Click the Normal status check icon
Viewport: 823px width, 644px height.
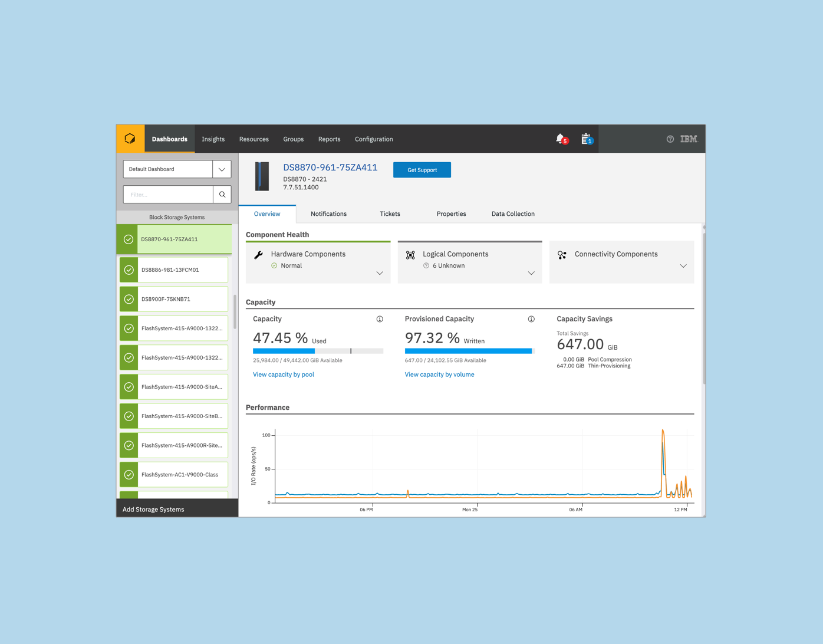[274, 266]
